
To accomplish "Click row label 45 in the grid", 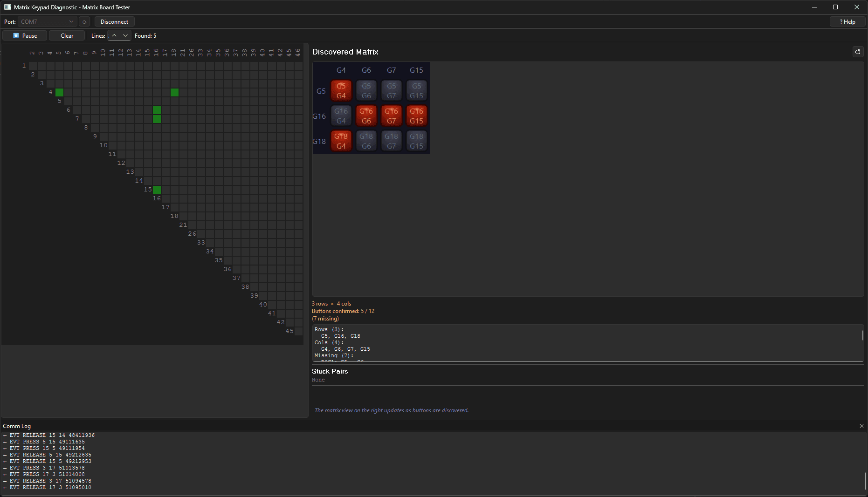I will coord(289,331).
